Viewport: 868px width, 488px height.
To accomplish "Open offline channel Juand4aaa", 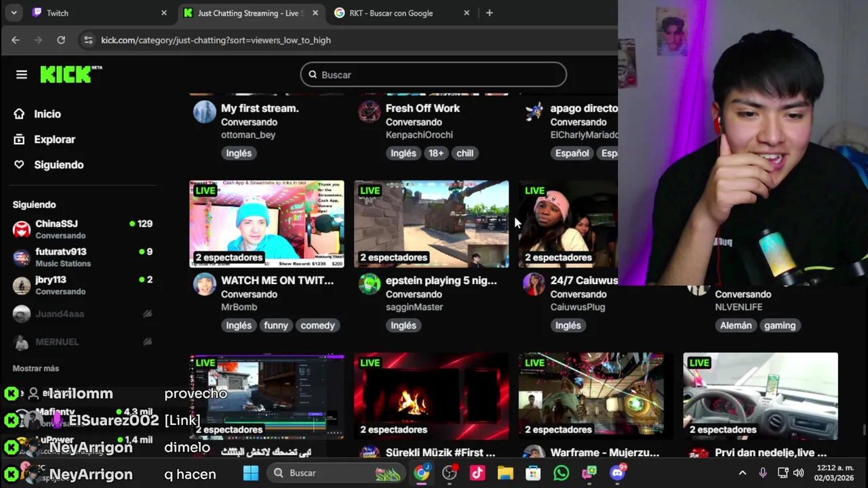I will pyautogui.click(x=83, y=314).
